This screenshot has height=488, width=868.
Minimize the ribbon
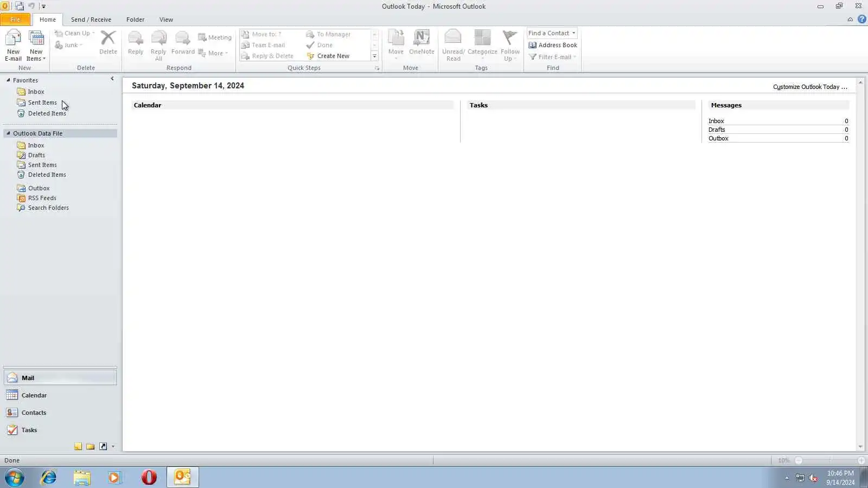(850, 20)
